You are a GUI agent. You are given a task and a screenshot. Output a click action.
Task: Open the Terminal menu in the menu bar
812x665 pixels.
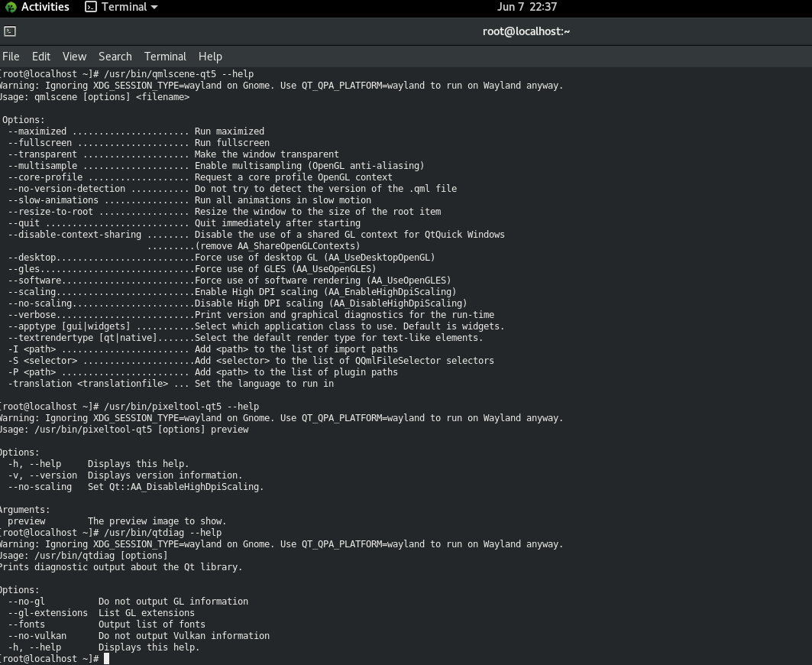tap(165, 57)
